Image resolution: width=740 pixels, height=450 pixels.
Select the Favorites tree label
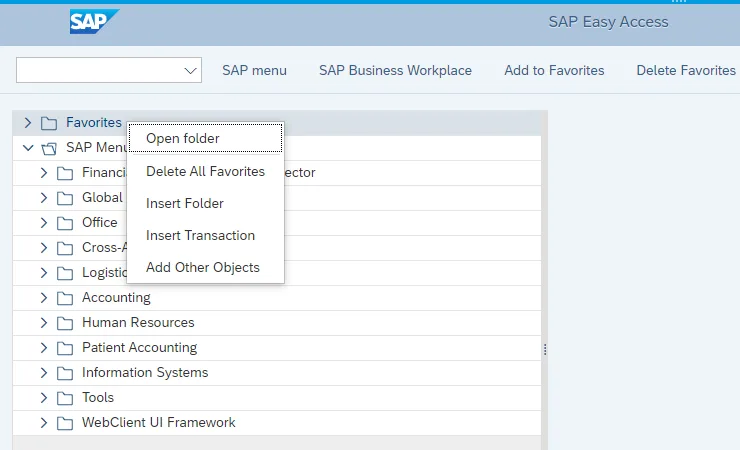(94, 123)
